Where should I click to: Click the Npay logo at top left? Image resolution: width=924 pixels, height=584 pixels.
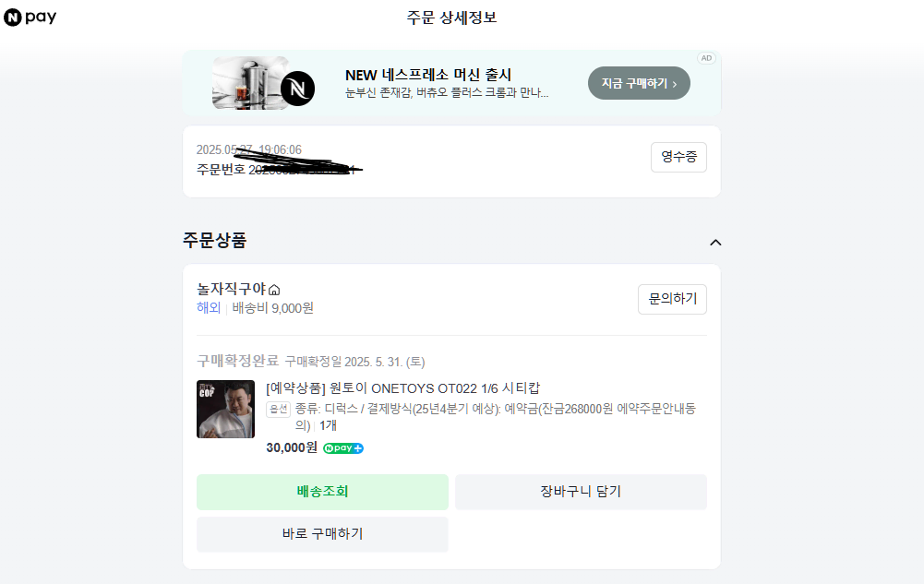click(30, 17)
